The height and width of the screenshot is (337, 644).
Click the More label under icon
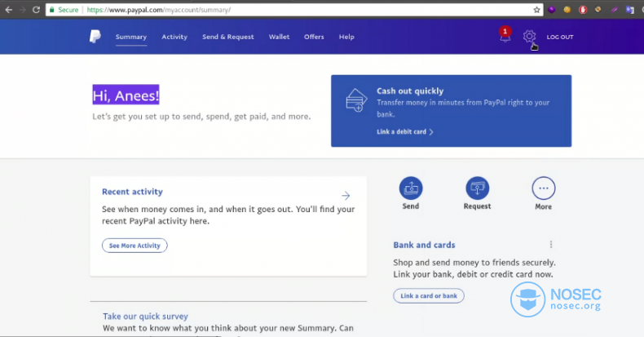coord(544,206)
